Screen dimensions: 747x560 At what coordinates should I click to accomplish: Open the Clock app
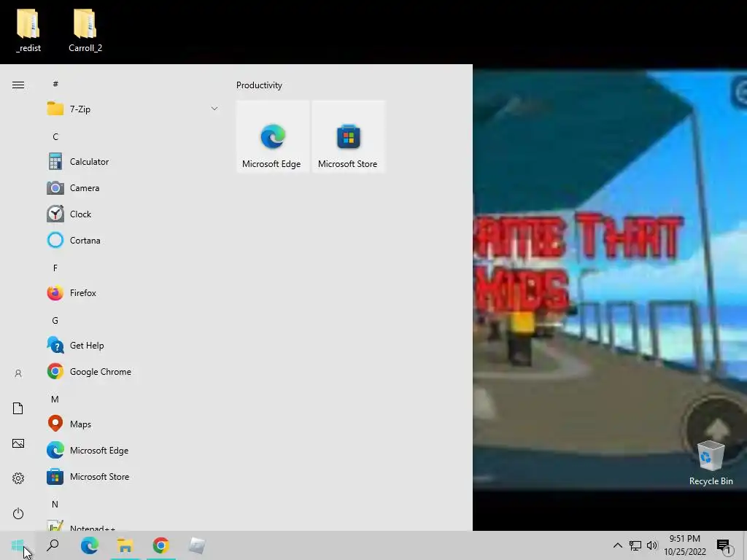[x=133, y=214]
